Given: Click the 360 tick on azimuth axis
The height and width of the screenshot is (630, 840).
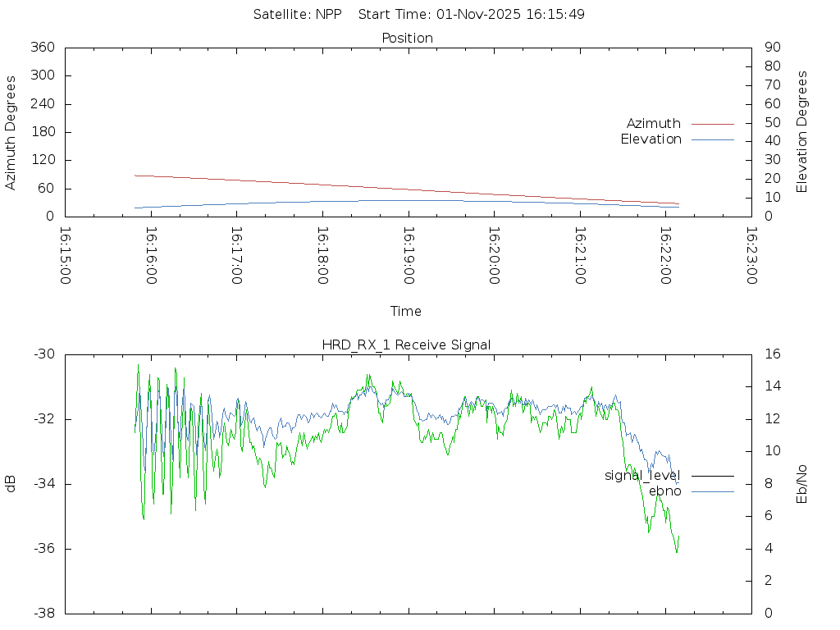Looking at the screenshot, I should click(42, 48).
